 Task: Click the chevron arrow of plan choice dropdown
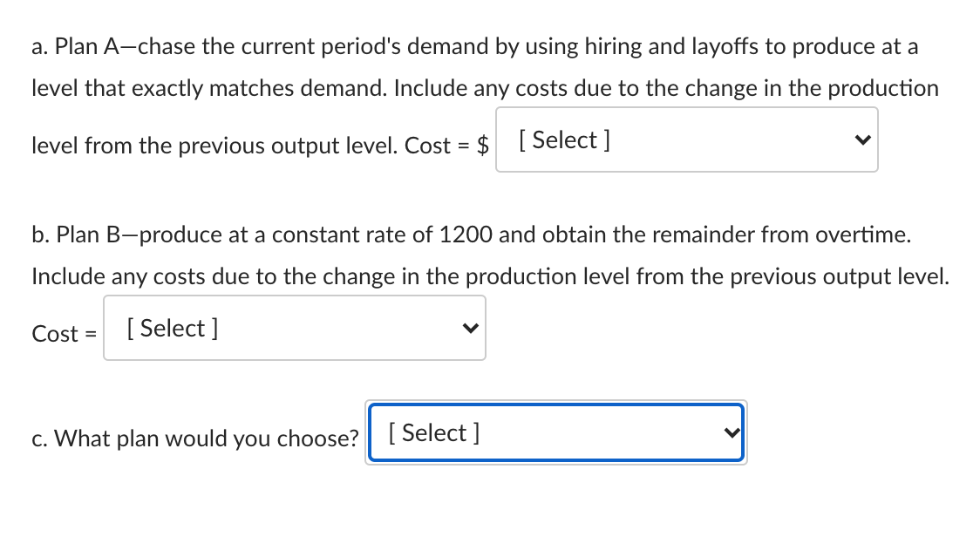tap(731, 432)
